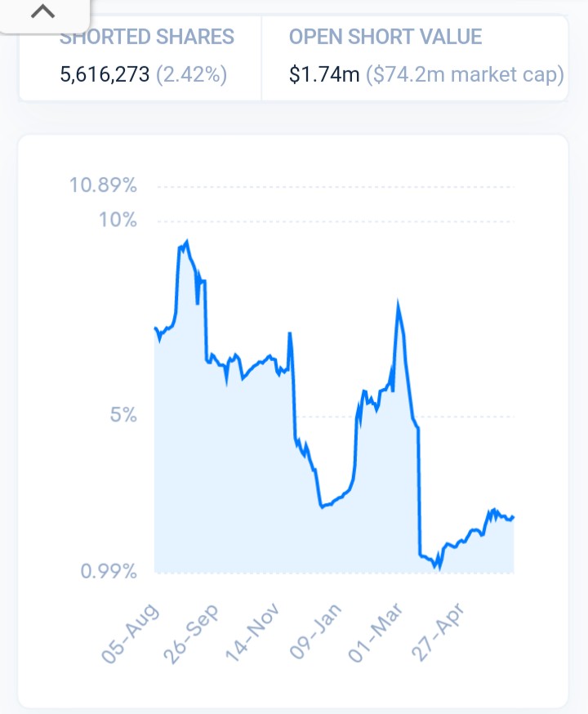Screen dimensions: 588x714
Task: Click the 10.89% y-axis label
Action: (x=103, y=185)
